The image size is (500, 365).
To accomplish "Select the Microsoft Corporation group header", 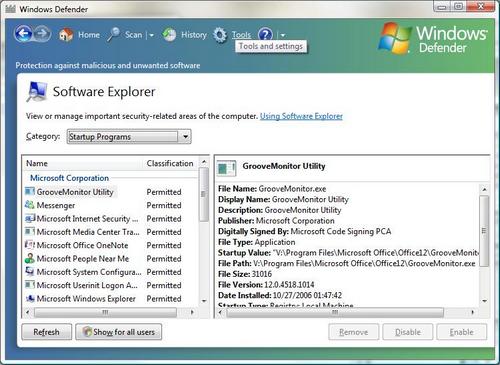I will (x=69, y=178).
